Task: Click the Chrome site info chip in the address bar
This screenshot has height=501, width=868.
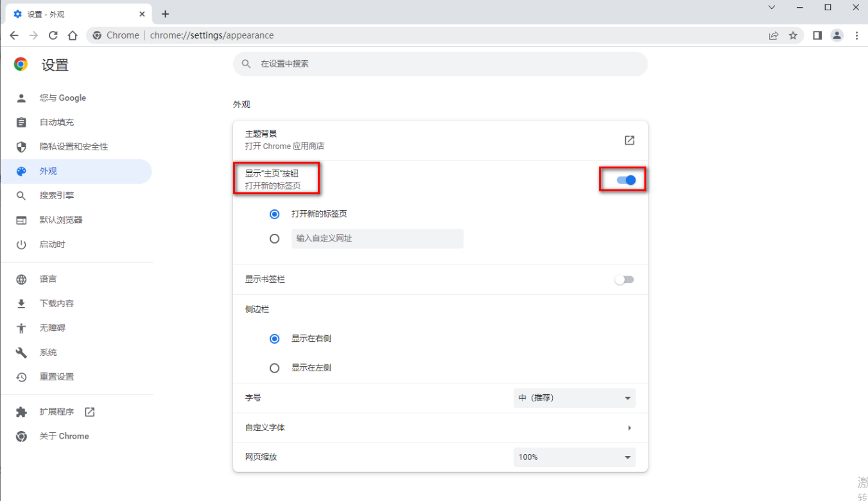Action: pyautogui.click(x=116, y=35)
